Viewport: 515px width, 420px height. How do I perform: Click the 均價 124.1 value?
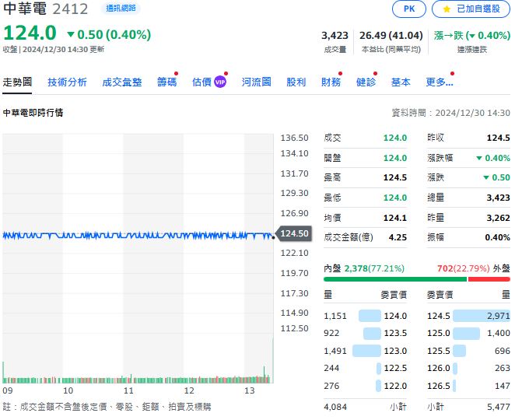click(x=395, y=218)
